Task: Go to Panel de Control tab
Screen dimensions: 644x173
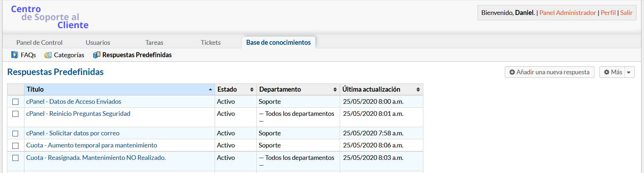Action: (x=39, y=43)
